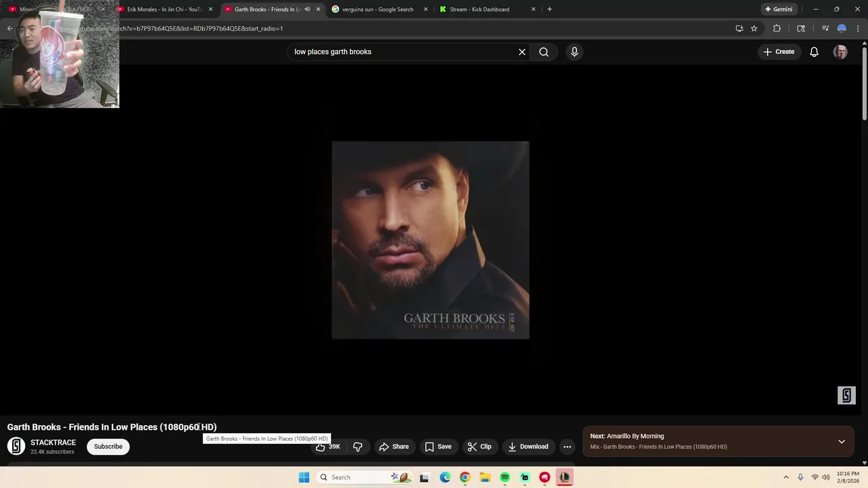The width and height of the screenshot is (868, 488).
Task: Show hidden system tray icons chevron
Action: point(786,477)
